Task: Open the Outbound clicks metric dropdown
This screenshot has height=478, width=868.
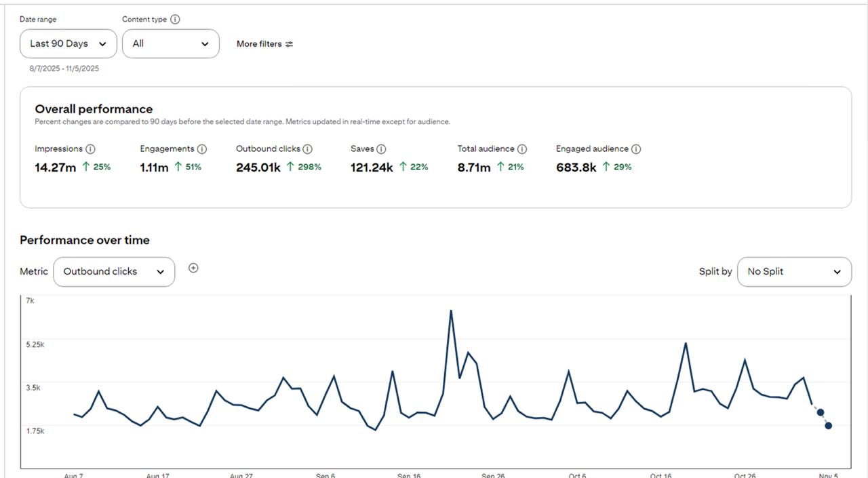Action: [x=114, y=272]
